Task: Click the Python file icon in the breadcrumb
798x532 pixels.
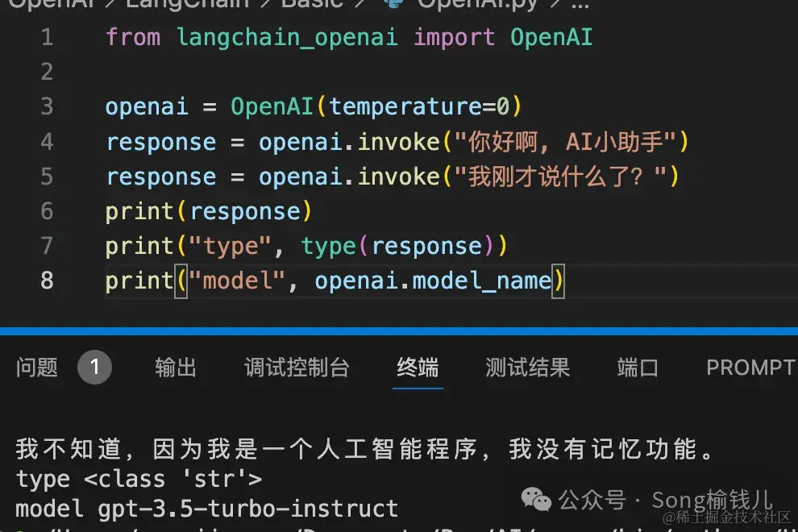Action: pyautogui.click(x=393, y=6)
